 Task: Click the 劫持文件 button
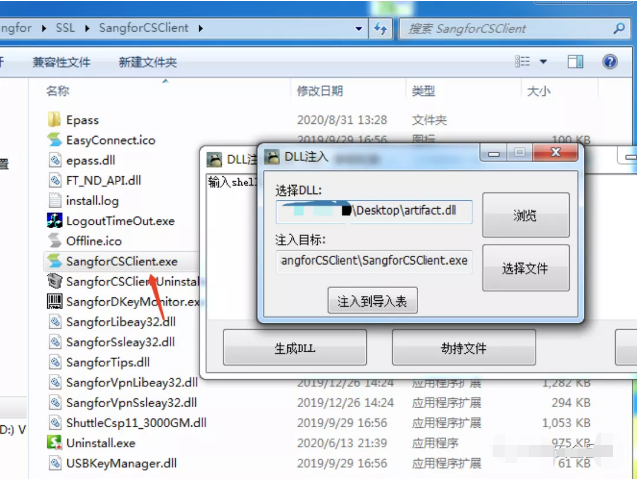coord(464,348)
